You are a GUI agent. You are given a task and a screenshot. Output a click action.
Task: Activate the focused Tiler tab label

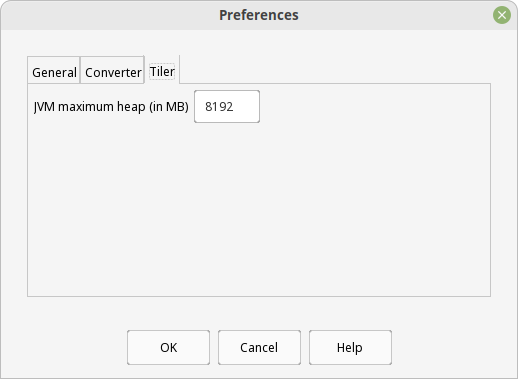click(162, 71)
